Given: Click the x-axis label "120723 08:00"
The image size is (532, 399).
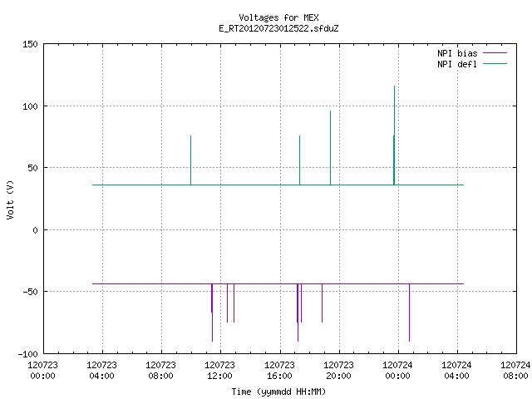Looking at the screenshot, I should 160,371.
